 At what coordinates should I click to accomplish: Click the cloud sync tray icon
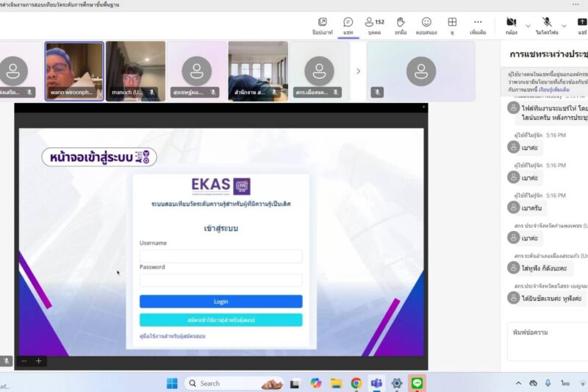point(533,383)
